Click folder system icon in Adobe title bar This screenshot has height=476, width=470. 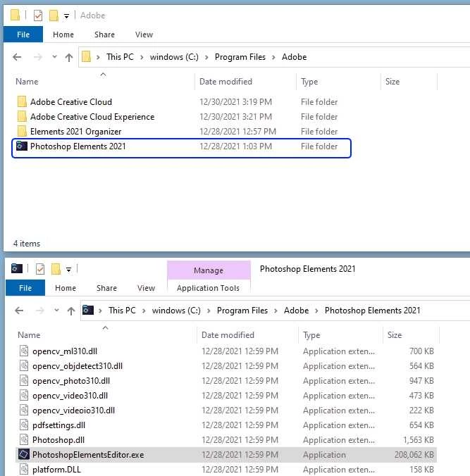[x=16, y=15]
